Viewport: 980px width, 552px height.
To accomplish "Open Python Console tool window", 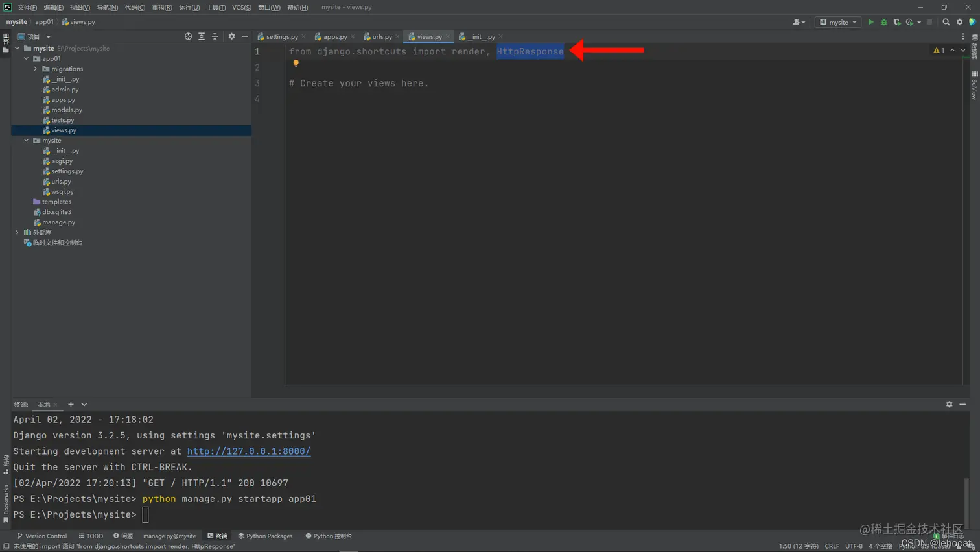I will click(x=328, y=536).
